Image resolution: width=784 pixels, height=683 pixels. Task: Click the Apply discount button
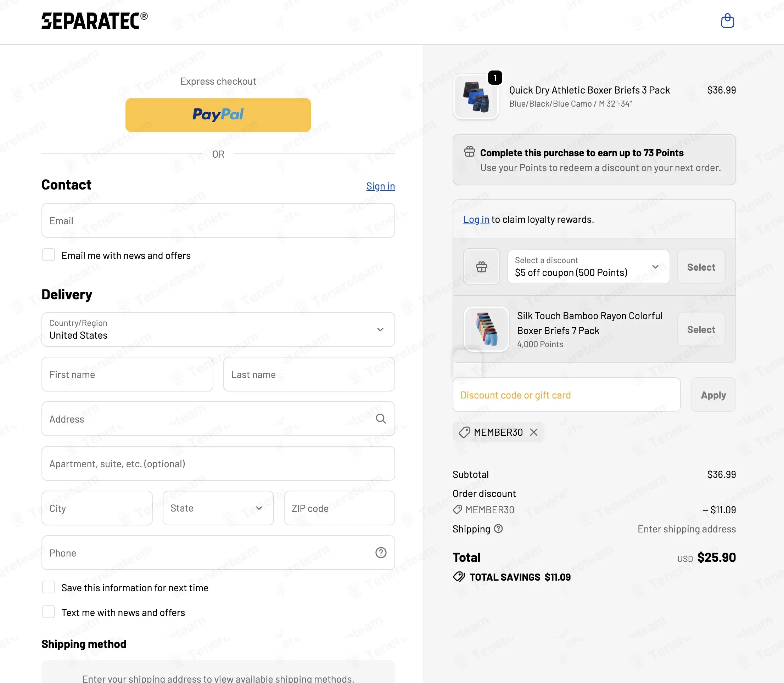coord(713,395)
